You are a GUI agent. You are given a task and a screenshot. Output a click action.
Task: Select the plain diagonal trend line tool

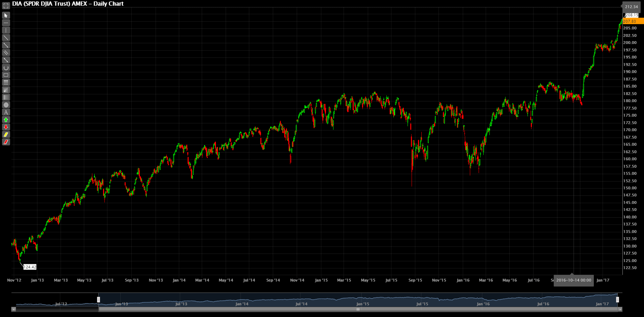pos(6,38)
